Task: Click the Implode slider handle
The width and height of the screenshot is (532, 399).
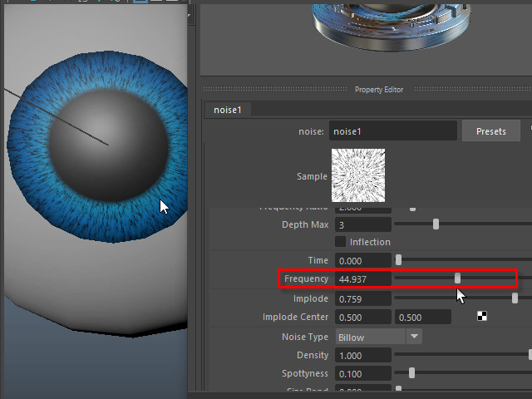Action: click(x=515, y=298)
